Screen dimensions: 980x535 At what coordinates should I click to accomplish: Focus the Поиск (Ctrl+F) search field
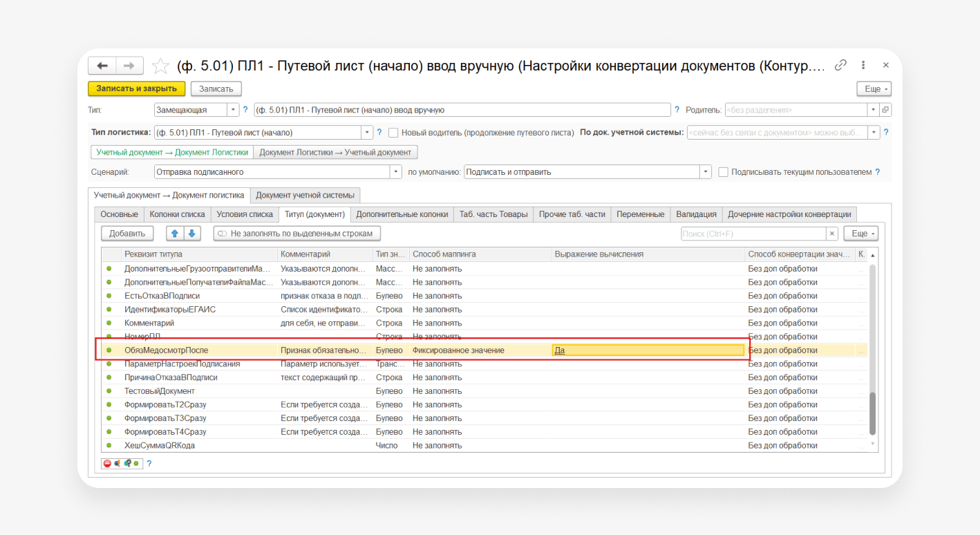tap(753, 234)
